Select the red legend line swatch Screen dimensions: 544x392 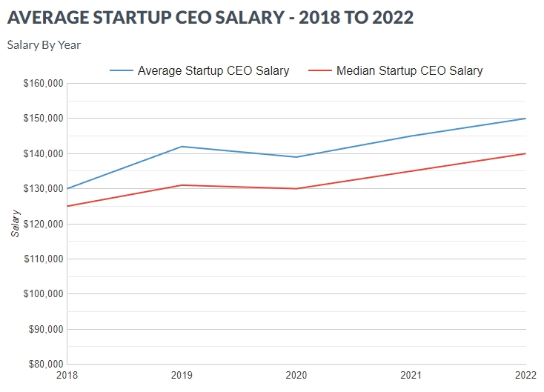pos(320,71)
